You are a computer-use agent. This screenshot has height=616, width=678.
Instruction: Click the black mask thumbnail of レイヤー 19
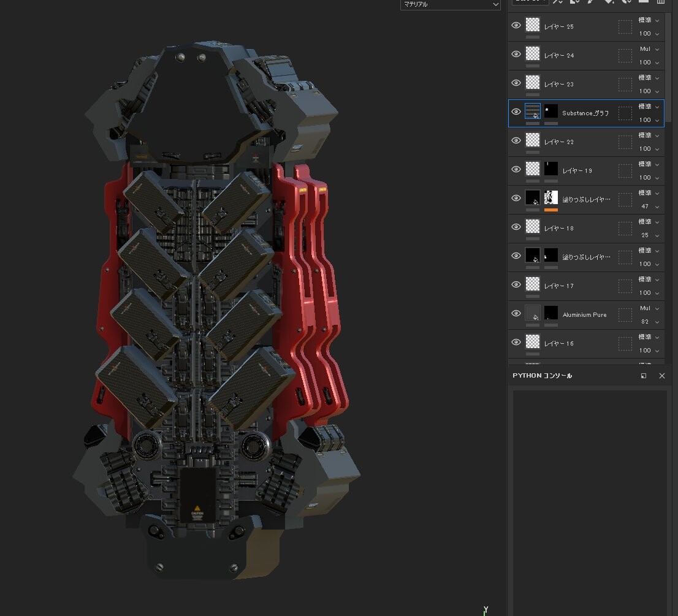tap(550, 169)
